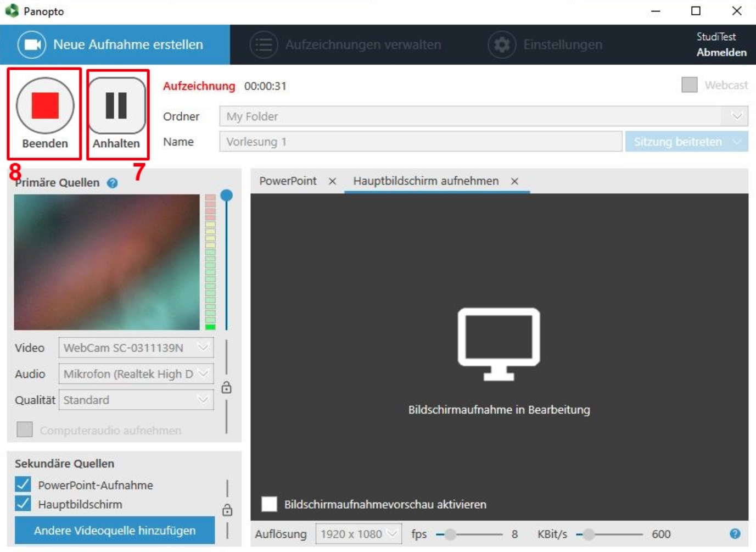Click the Panopto logo in title bar
The height and width of the screenshot is (552, 756).
[x=12, y=10]
